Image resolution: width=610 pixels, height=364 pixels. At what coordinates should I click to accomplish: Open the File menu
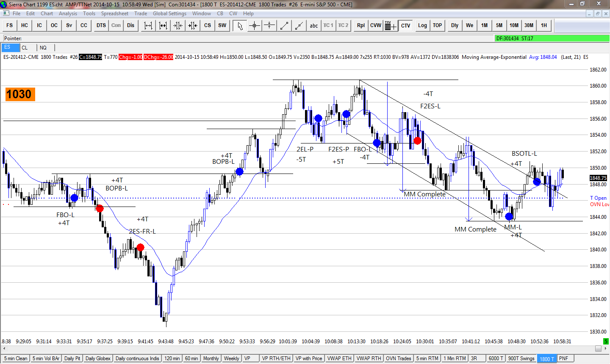[x=17, y=14]
